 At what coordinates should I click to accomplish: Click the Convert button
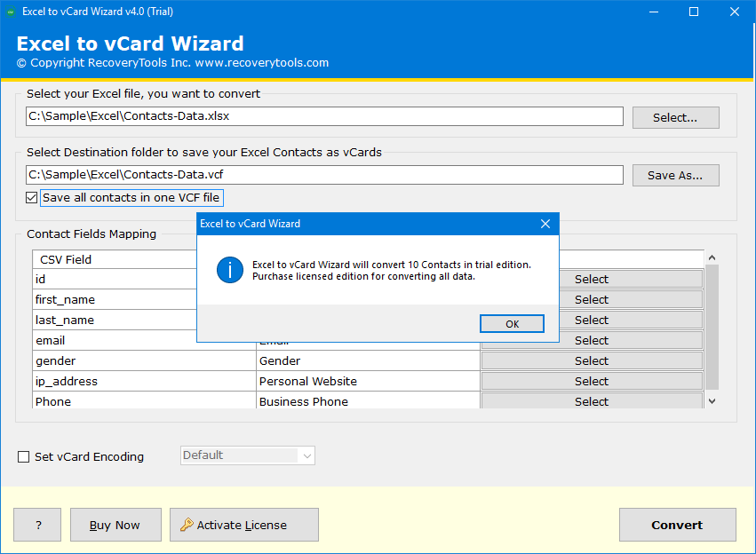[x=678, y=525]
